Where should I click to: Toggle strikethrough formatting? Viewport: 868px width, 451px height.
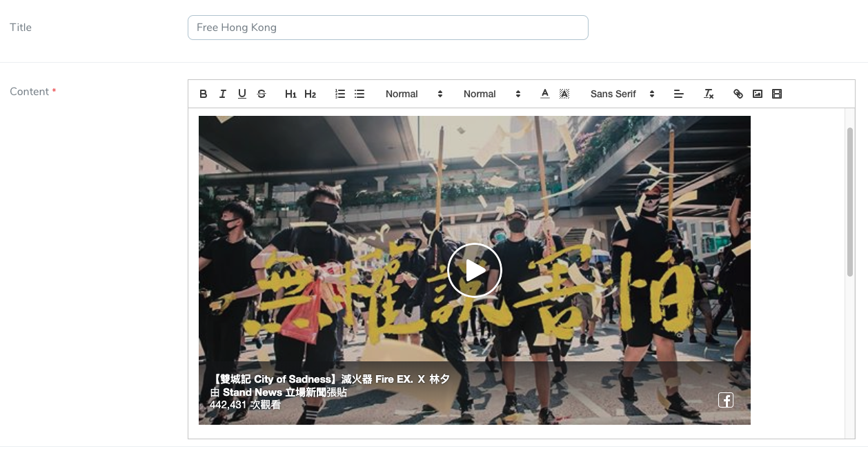pos(262,94)
